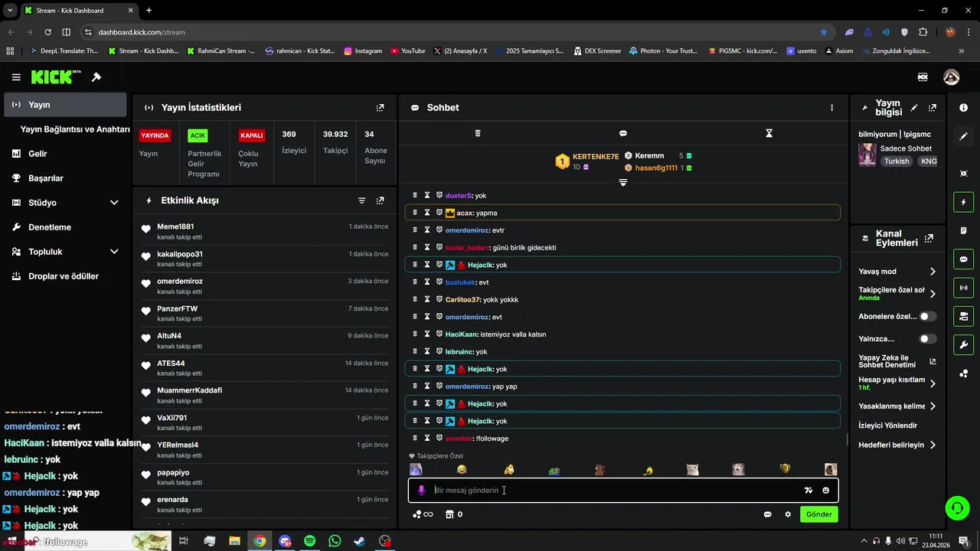Open WhatsApp from the taskbar
Screen dimensions: 980x551
coord(335,541)
